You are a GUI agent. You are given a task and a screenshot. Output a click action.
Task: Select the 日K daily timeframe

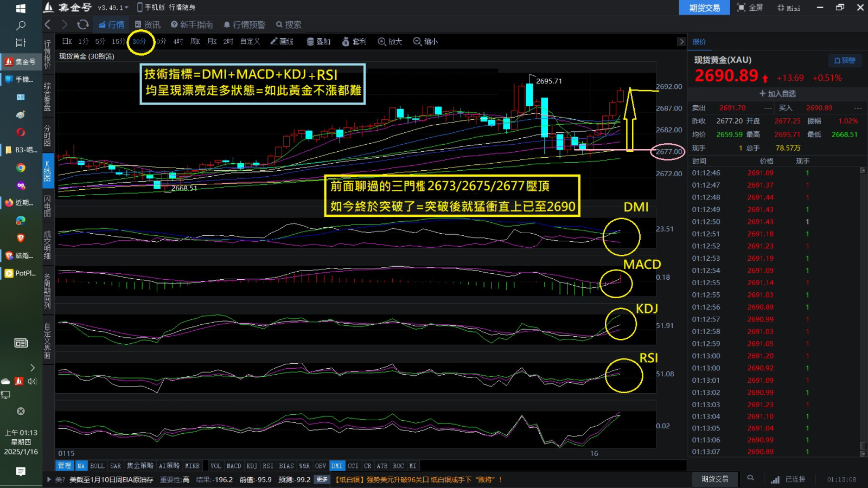[x=67, y=41]
